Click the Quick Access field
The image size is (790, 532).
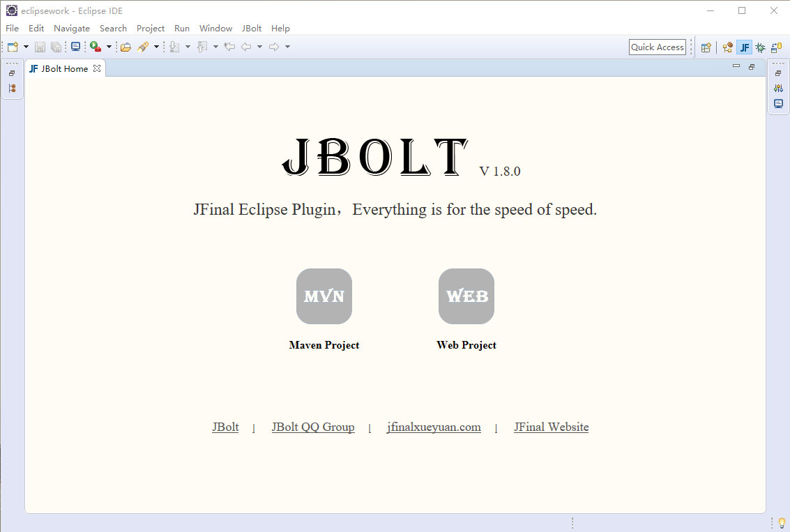coord(656,47)
